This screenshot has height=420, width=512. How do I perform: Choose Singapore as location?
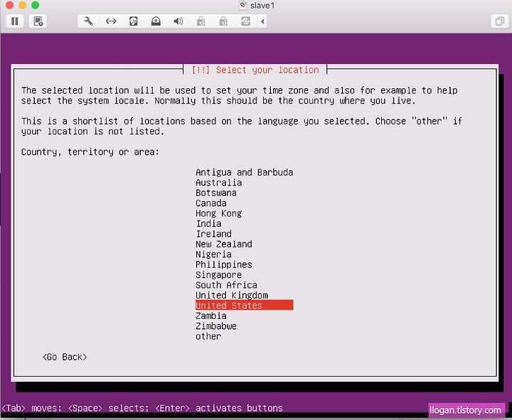tap(219, 275)
